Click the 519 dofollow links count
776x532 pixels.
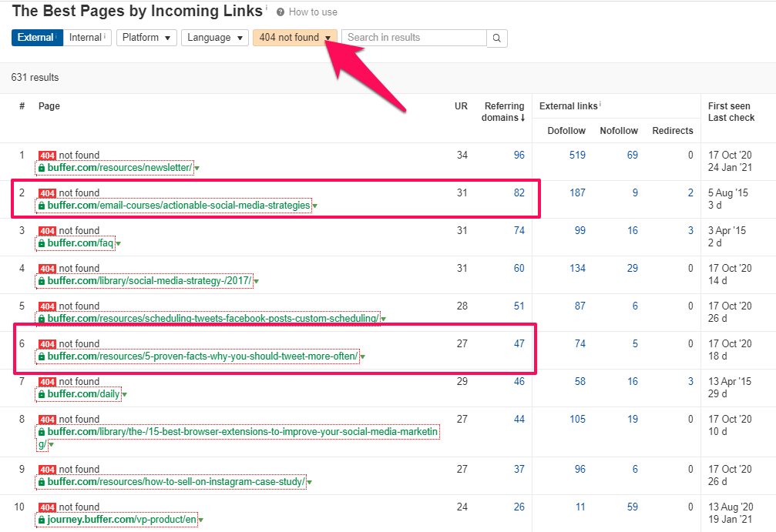576,156
